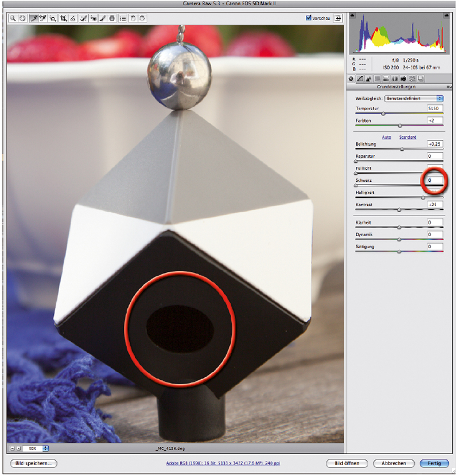Viewport: 459px width, 476px height.
Task: Open the HSL / Grayscale panel tab
Action: (378, 79)
